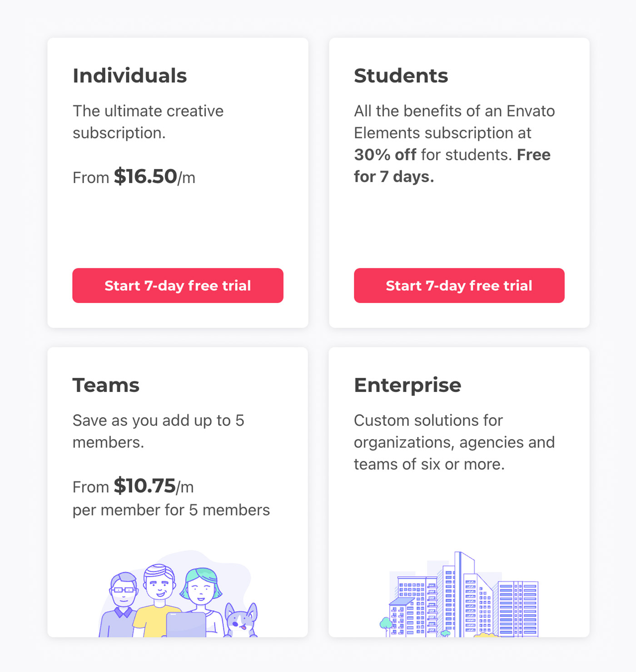This screenshot has width=636, height=672.
Task: Click the $16.50 price text
Action: click(x=145, y=176)
